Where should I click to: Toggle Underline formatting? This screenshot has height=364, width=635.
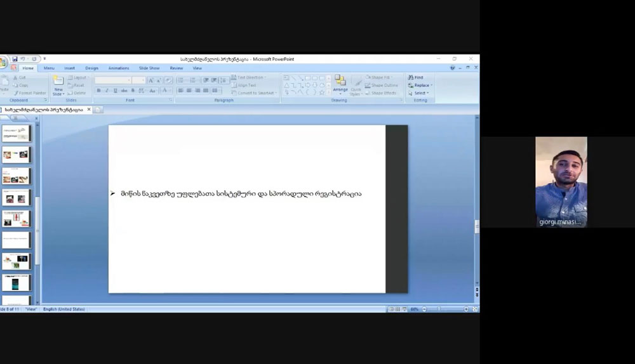(x=115, y=91)
